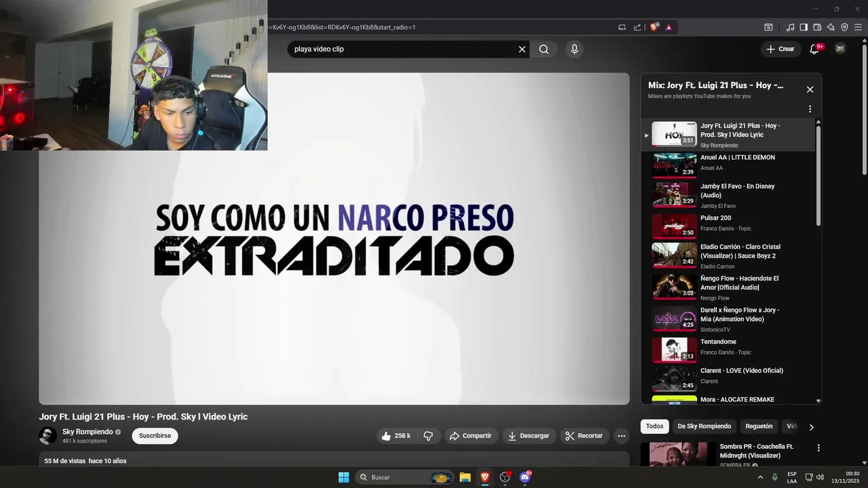Open the Brave hamburger main menu
This screenshot has width=868, height=488.
(858, 27)
